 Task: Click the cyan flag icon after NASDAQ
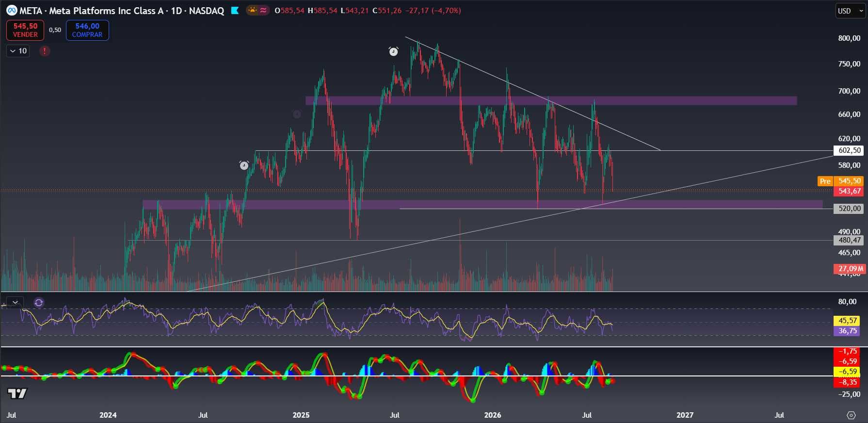(x=235, y=10)
